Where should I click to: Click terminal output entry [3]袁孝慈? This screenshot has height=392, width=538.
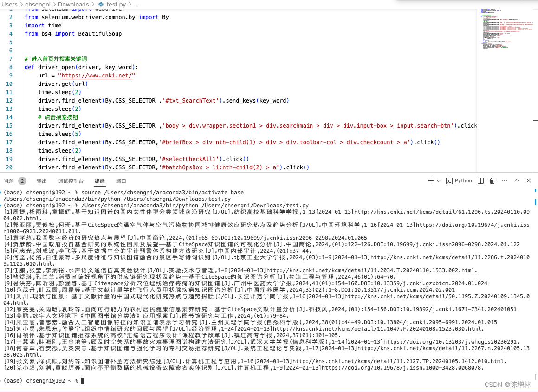coord(185,238)
